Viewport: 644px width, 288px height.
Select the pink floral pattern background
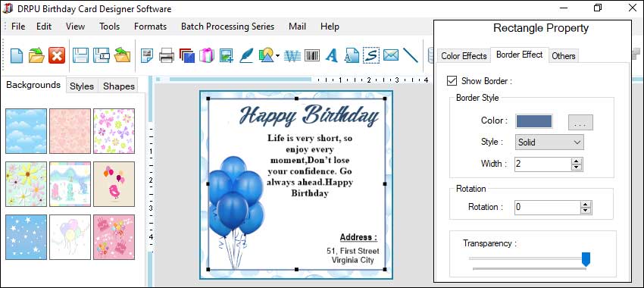[70, 131]
